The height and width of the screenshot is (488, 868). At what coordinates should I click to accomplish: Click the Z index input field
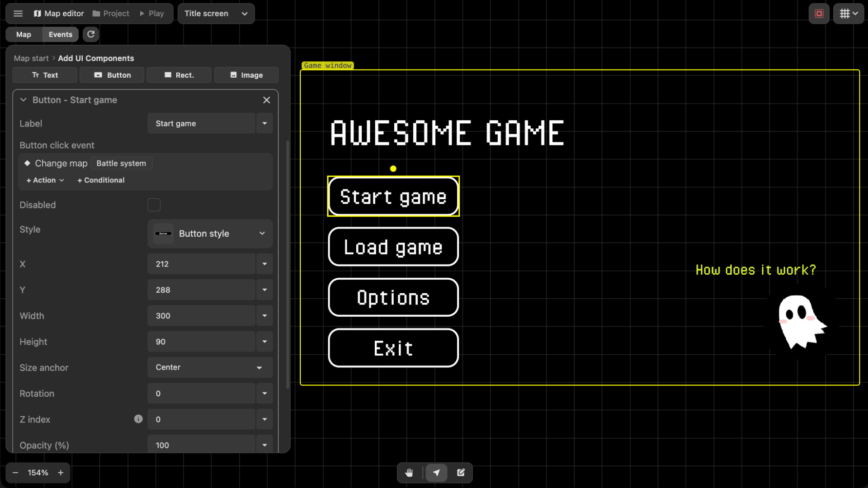pyautogui.click(x=202, y=419)
